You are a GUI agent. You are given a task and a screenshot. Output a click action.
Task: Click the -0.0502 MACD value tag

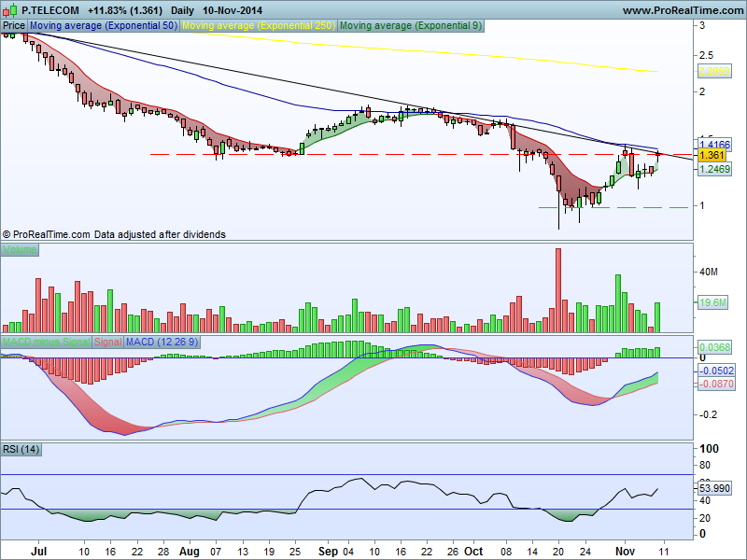click(716, 371)
